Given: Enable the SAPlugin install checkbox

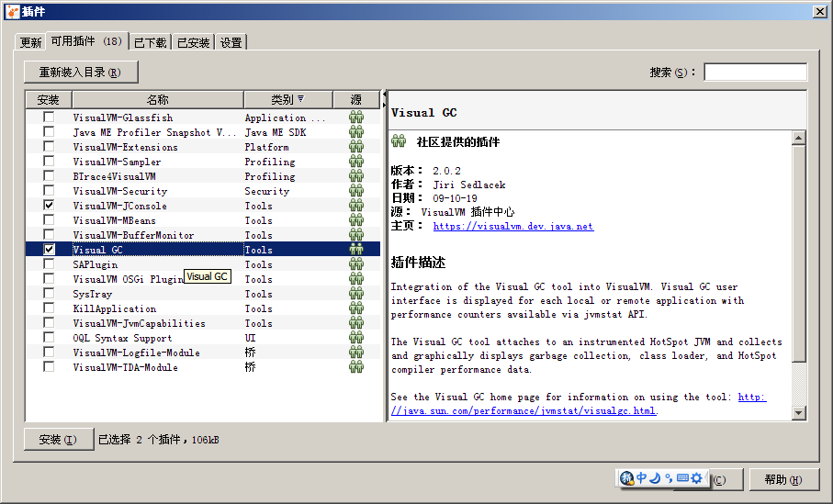Looking at the screenshot, I should tap(49, 264).
